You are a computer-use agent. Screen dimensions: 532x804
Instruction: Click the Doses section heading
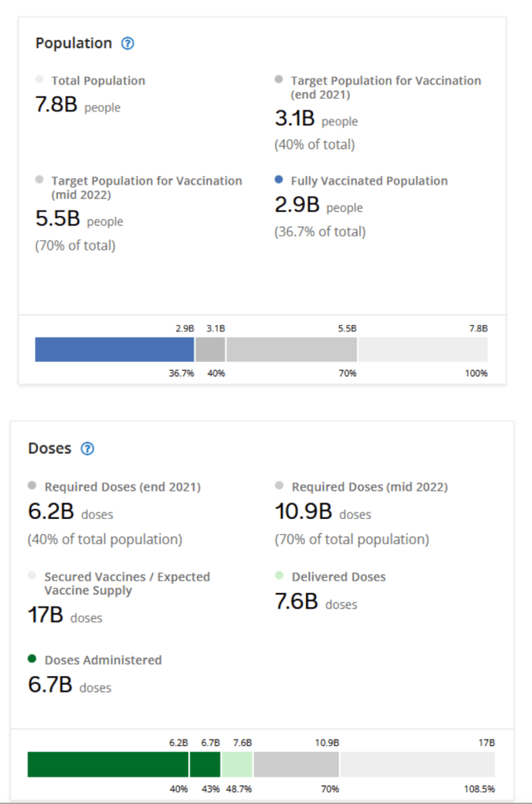(49, 448)
